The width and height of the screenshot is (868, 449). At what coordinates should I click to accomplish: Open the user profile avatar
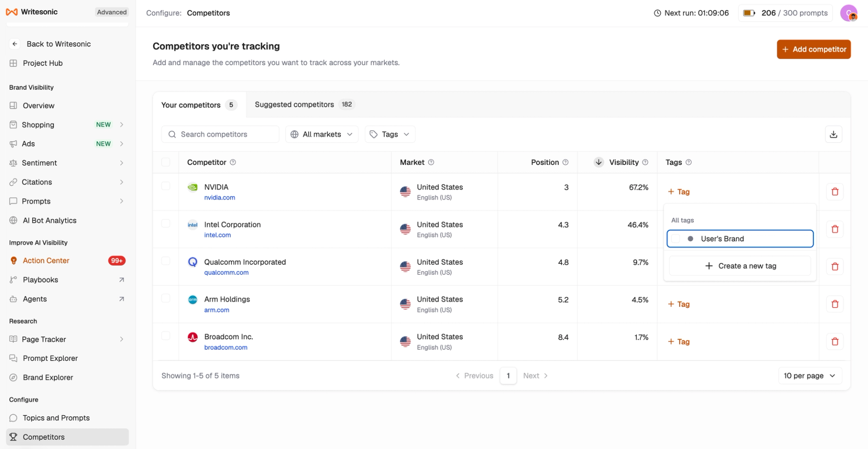click(x=849, y=13)
